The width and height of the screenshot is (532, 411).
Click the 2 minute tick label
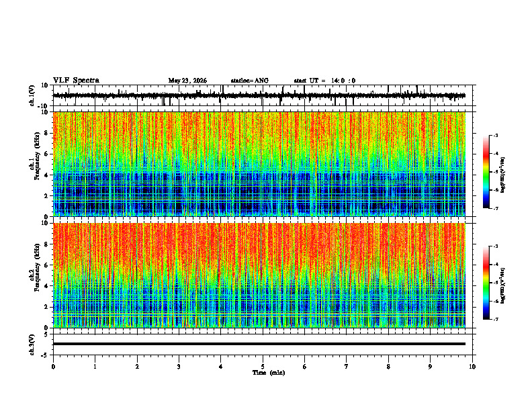pos(137,367)
